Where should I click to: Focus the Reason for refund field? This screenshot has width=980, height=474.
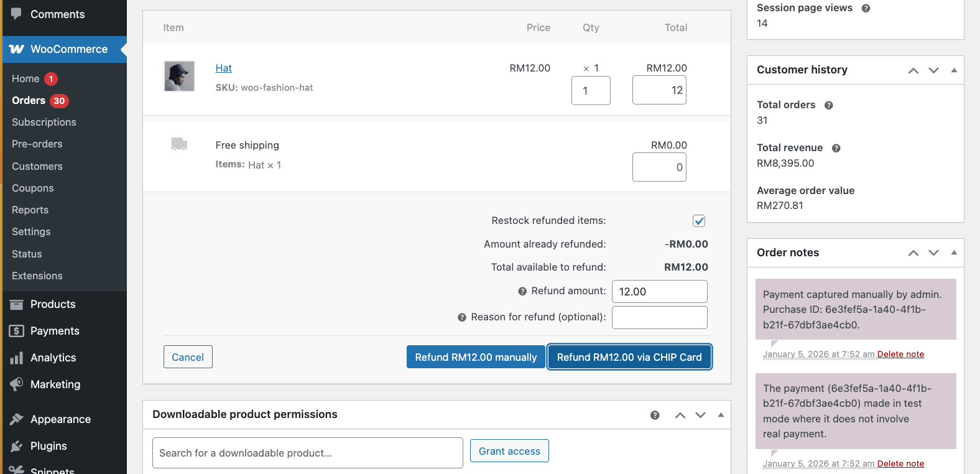659,317
